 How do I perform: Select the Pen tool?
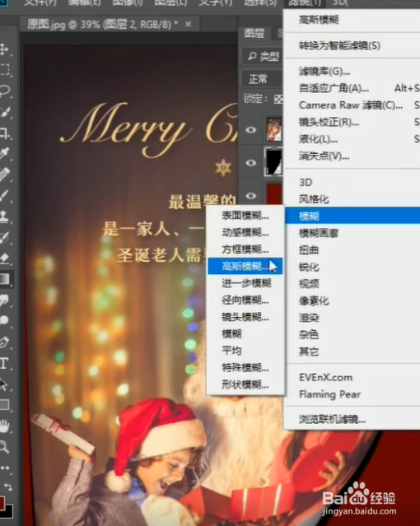(5, 342)
